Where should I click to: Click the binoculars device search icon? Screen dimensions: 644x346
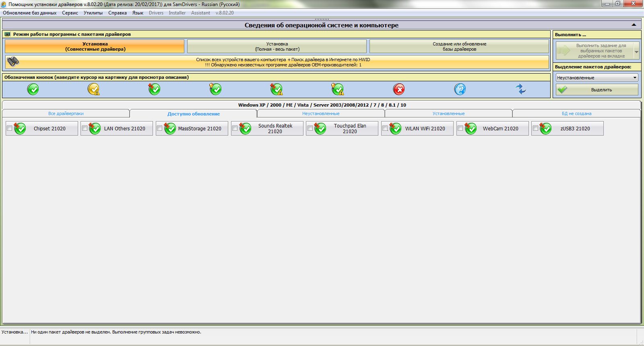(x=13, y=62)
